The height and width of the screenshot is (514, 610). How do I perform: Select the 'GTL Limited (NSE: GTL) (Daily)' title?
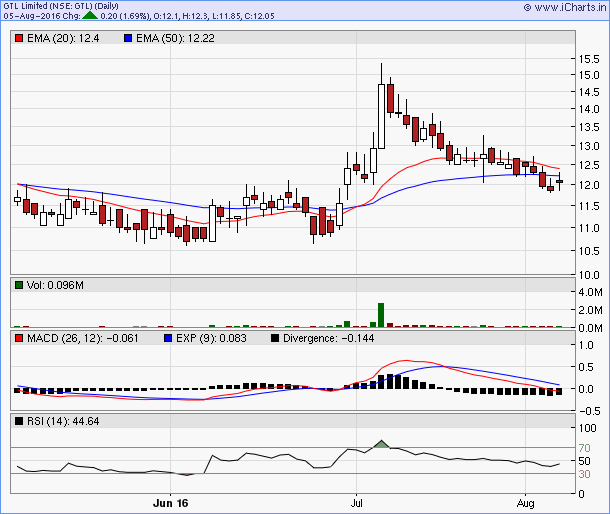[61, 6]
